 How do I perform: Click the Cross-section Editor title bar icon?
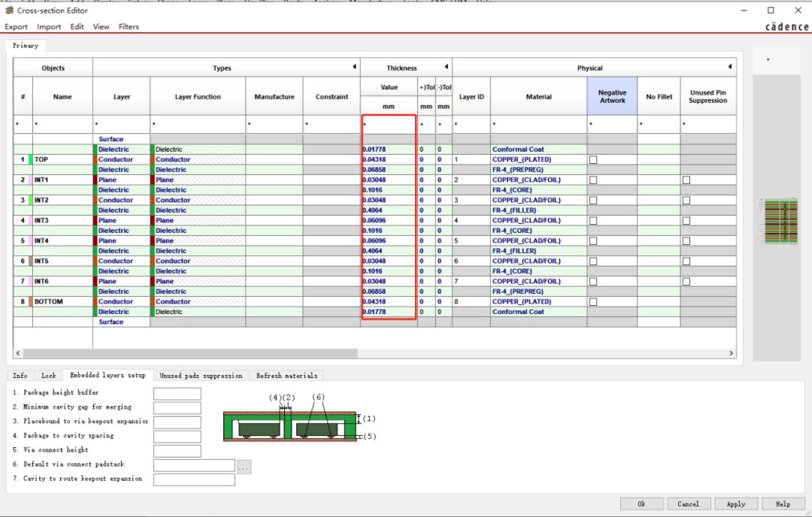9,11
